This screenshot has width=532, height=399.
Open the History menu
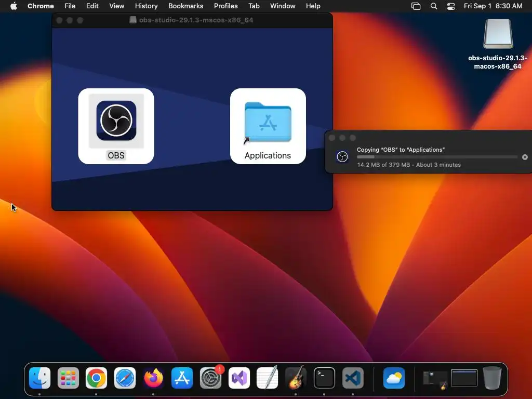[x=146, y=6]
